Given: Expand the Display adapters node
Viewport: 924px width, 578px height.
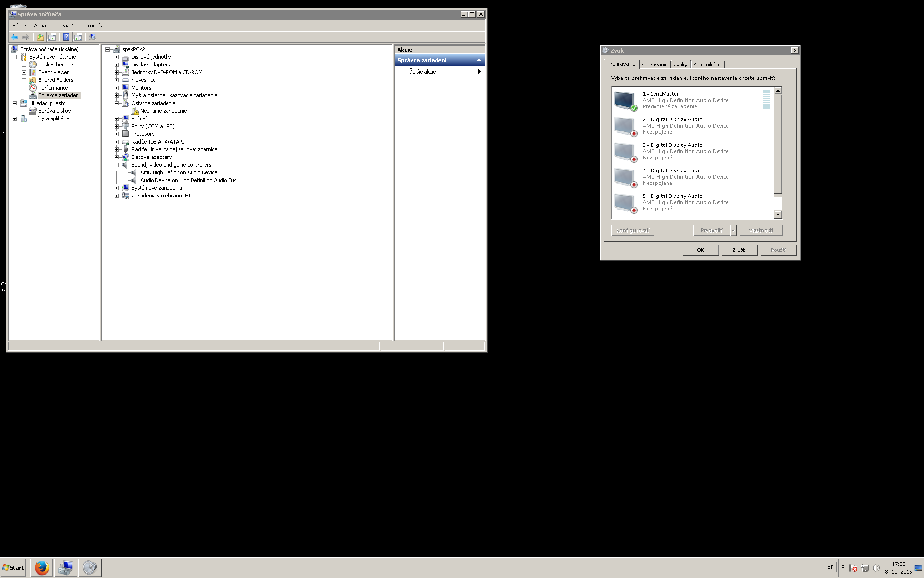Looking at the screenshot, I should coord(116,65).
